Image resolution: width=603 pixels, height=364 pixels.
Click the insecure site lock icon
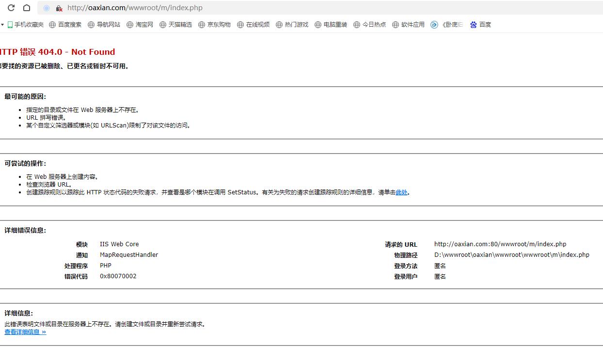pos(59,8)
